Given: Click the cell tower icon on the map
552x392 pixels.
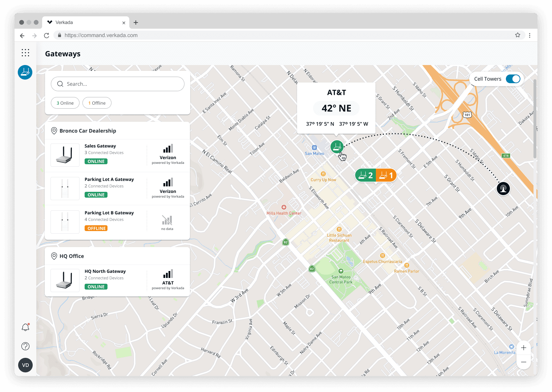Looking at the screenshot, I should [x=503, y=189].
